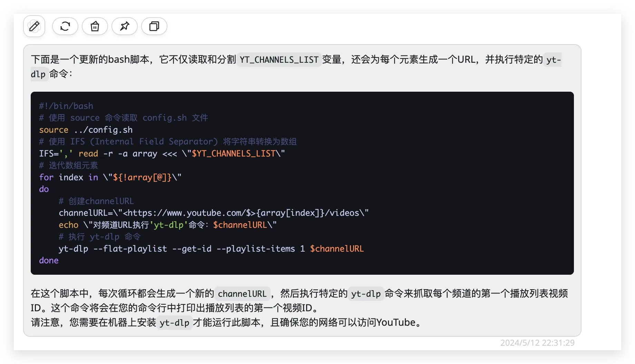Click the duplicate-pages copy icon at top right
635x364 pixels.
coord(154,26)
